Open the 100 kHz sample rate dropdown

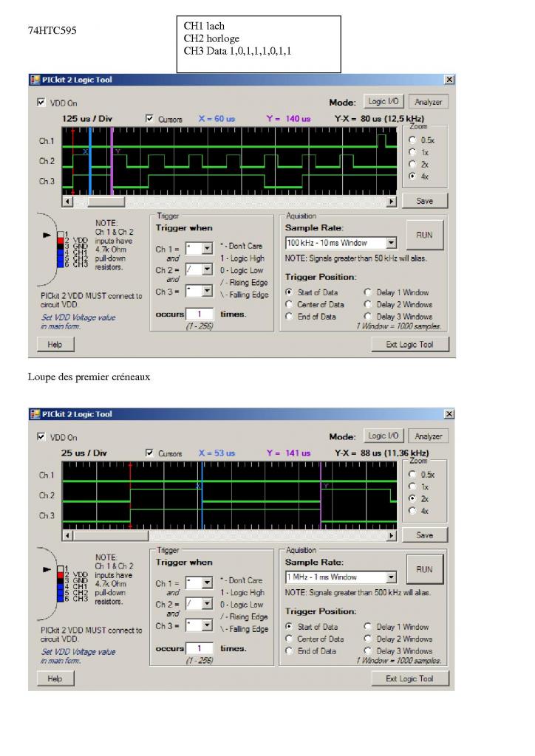[391, 242]
